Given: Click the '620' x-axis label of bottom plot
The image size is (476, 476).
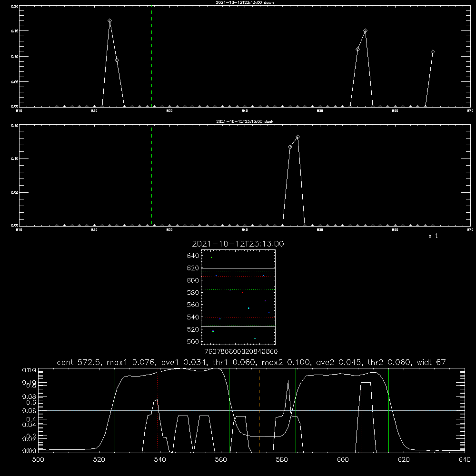Looking at the screenshot, I should [x=404, y=460].
